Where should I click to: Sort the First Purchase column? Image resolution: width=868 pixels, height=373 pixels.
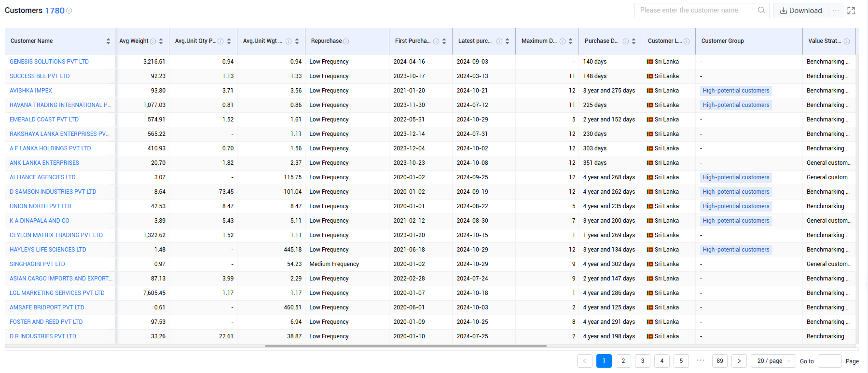(x=444, y=41)
